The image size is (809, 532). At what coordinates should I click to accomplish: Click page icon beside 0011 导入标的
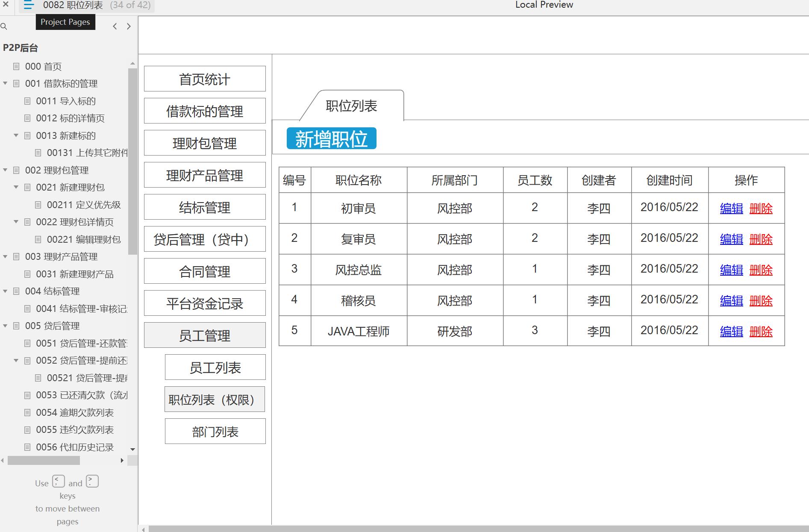(x=27, y=101)
